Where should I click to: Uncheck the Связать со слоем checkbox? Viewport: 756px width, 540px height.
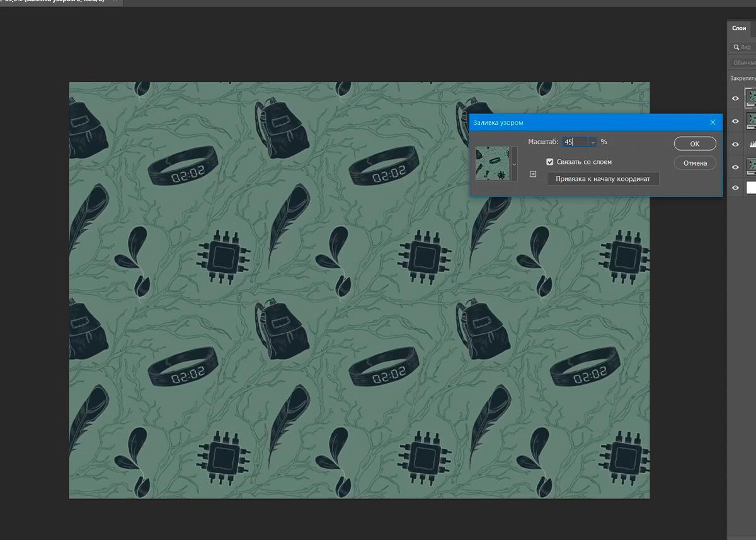(x=550, y=162)
